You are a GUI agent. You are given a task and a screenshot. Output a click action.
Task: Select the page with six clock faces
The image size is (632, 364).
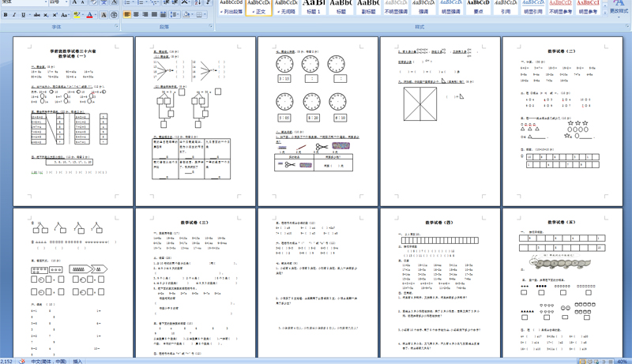tap(318, 122)
